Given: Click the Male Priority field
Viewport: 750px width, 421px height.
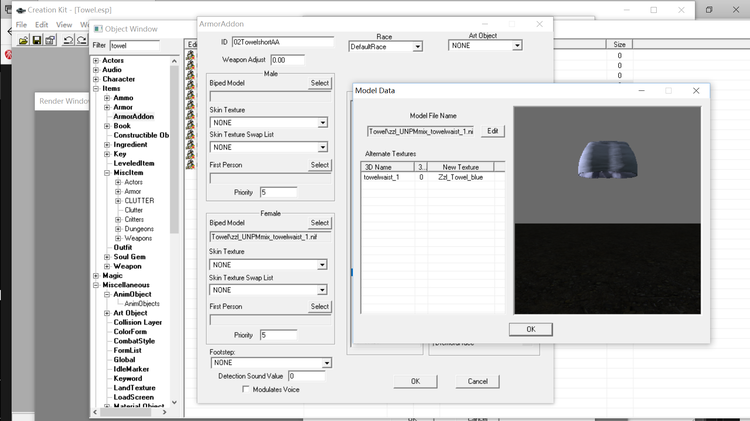Looking at the screenshot, I should coord(278,192).
